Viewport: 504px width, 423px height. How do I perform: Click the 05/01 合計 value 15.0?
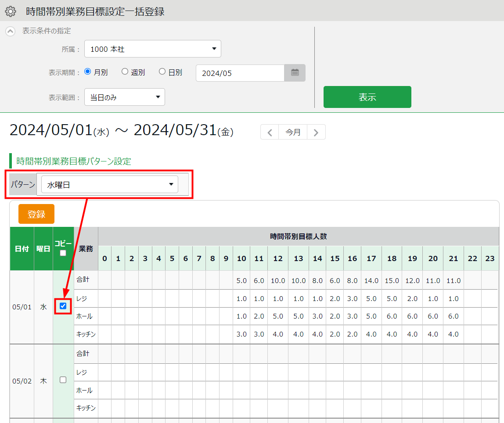[392, 281]
